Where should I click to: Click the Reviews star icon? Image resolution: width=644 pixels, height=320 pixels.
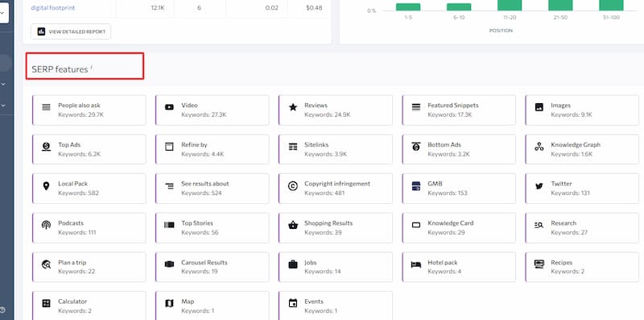click(x=293, y=107)
